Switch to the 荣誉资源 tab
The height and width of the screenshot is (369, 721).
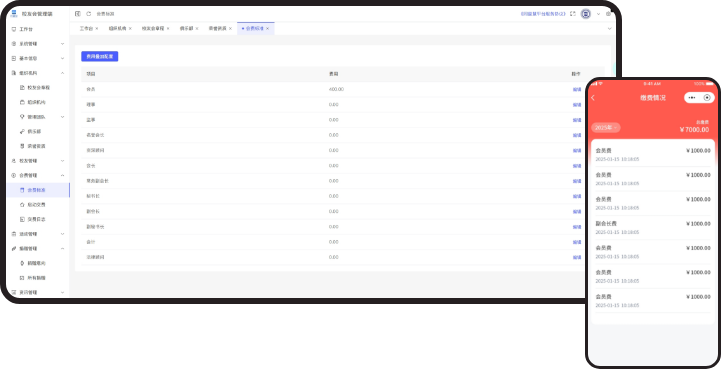coord(217,29)
